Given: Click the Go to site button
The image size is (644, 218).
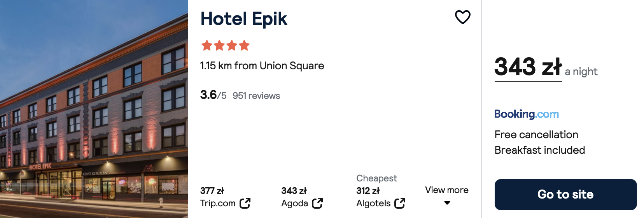Looking at the screenshot, I should pyautogui.click(x=565, y=194).
